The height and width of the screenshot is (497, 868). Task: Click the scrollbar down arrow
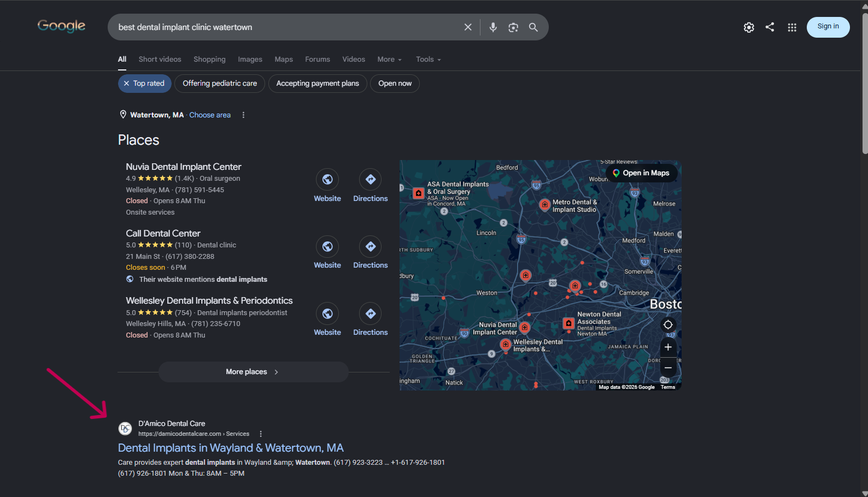(x=864, y=493)
